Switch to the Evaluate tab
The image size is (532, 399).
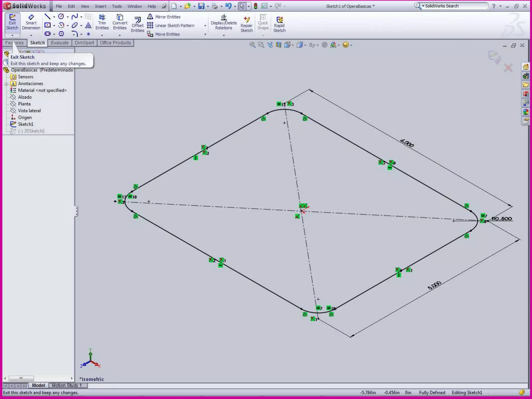point(59,43)
